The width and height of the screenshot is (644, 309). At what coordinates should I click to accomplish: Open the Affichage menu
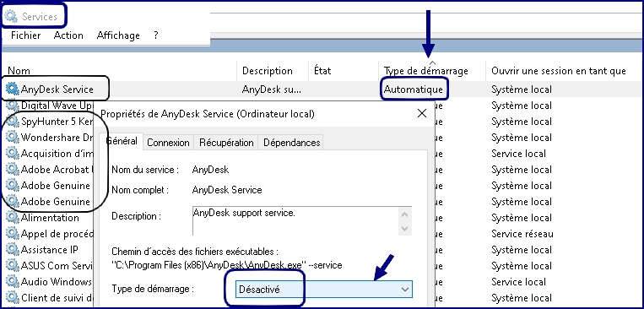[118, 35]
